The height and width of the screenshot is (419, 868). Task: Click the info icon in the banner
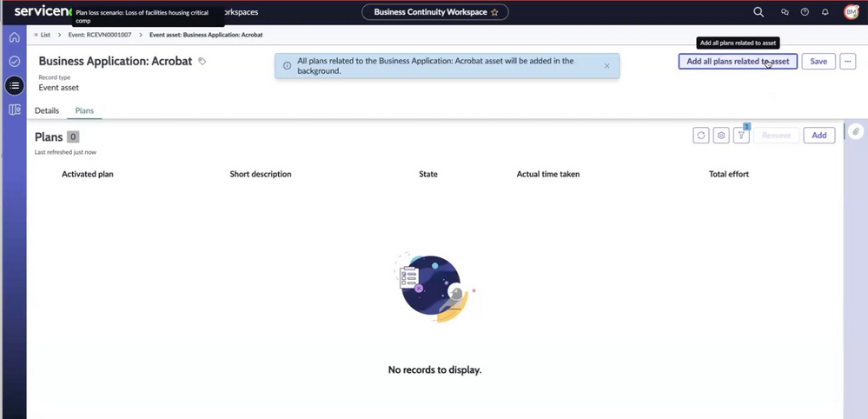point(288,66)
